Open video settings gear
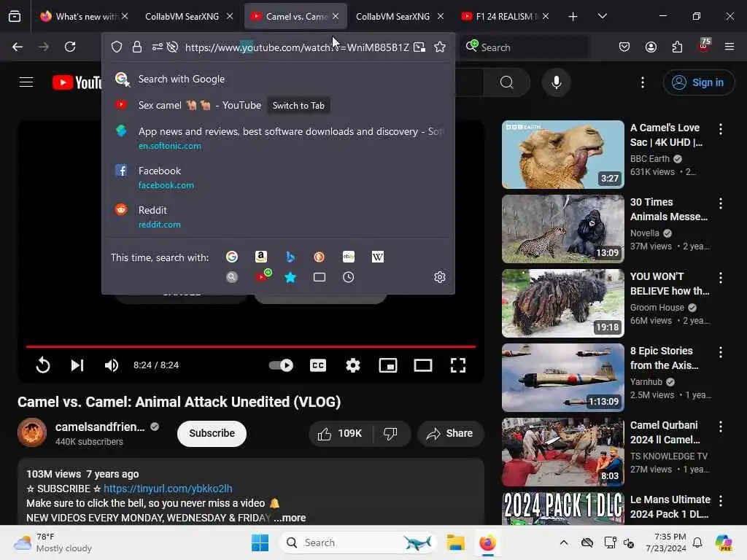This screenshot has width=747, height=560. pos(353,365)
